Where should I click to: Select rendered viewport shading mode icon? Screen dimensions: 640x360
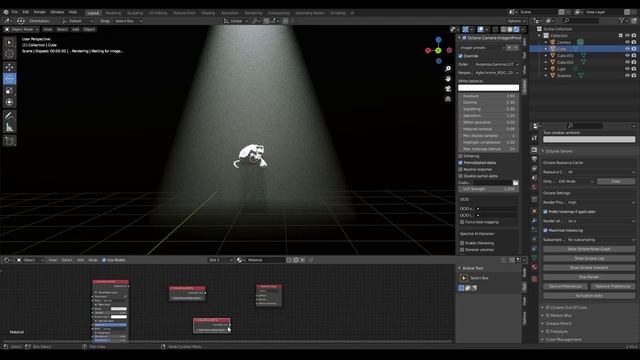click(516, 29)
